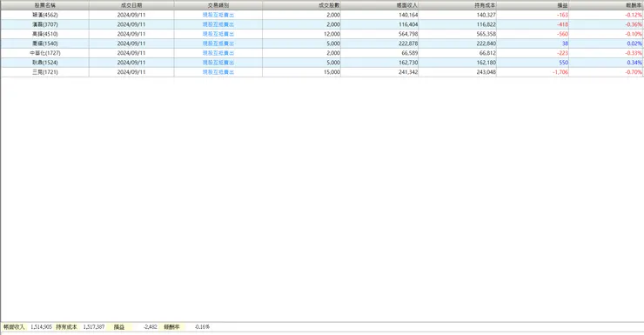Open trade-type link in the 1540 row
Screen dimensions: 644x335
click(218, 44)
